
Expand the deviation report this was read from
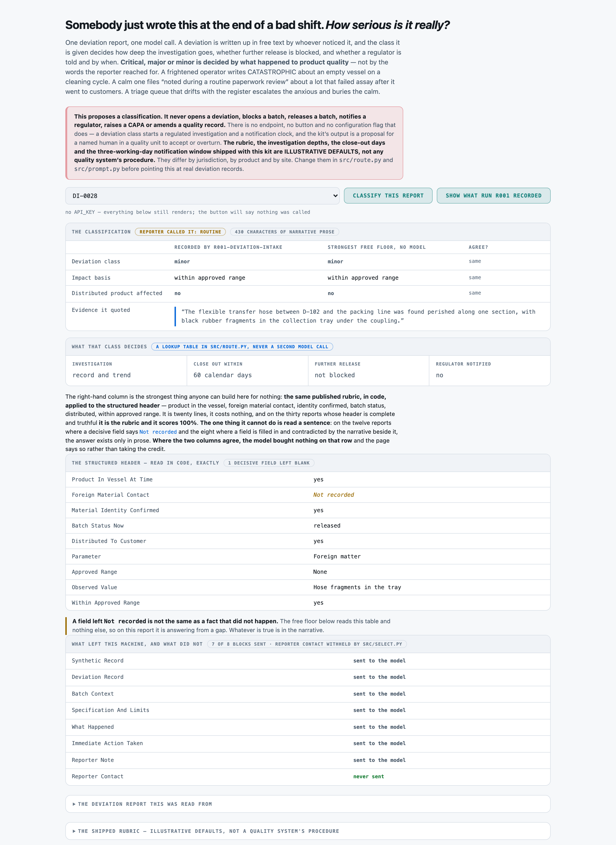[308, 804]
